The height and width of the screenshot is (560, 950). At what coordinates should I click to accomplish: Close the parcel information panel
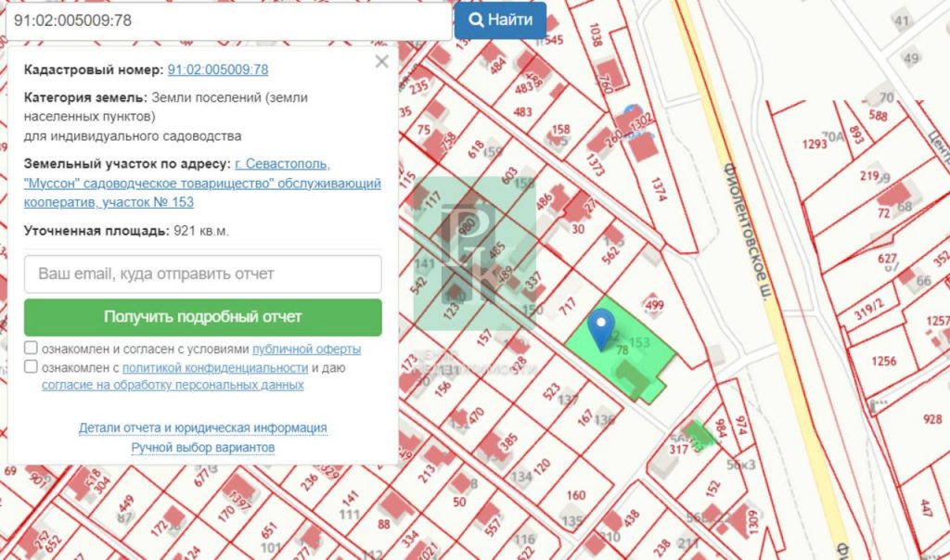tap(381, 62)
